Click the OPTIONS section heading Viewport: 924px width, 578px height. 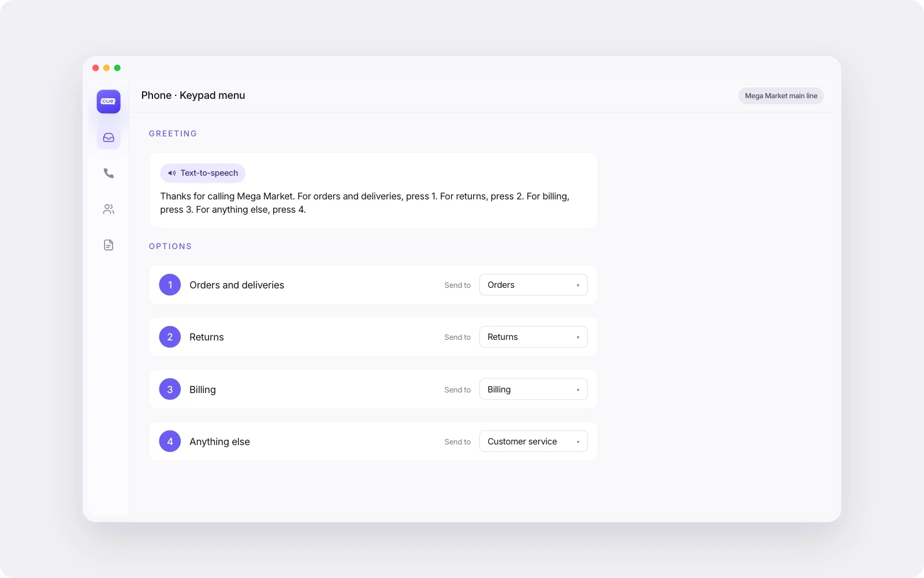[170, 246]
